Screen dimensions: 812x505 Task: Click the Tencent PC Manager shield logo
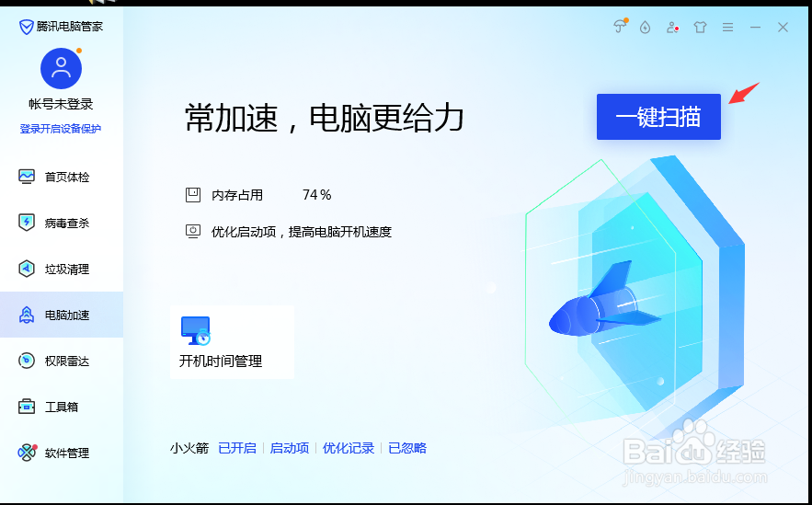coord(26,27)
